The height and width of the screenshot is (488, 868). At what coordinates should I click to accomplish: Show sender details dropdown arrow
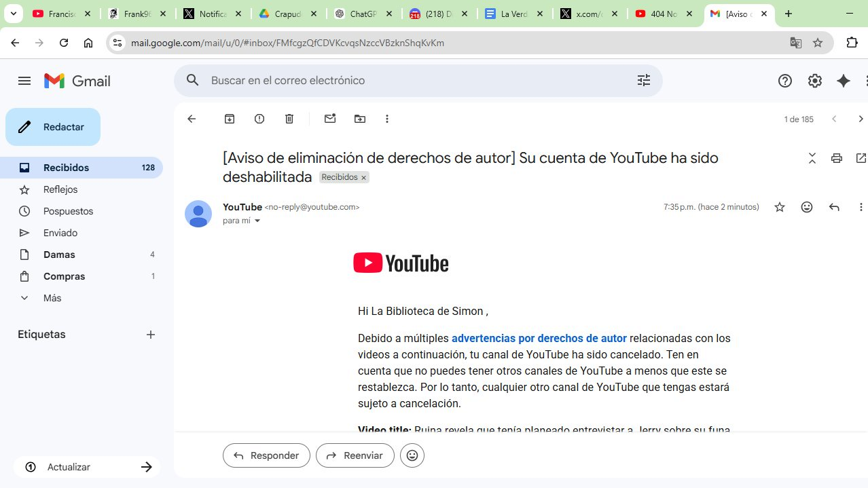pos(257,221)
